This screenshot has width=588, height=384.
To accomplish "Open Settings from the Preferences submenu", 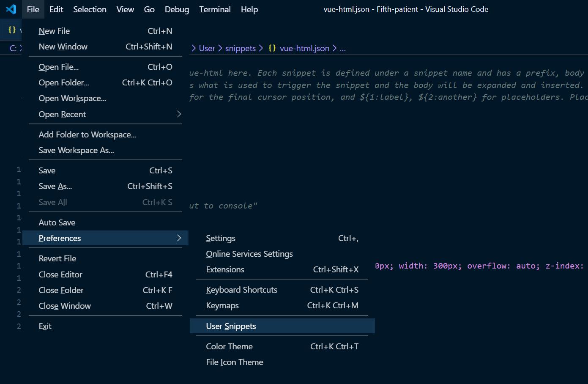I will [x=220, y=238].
